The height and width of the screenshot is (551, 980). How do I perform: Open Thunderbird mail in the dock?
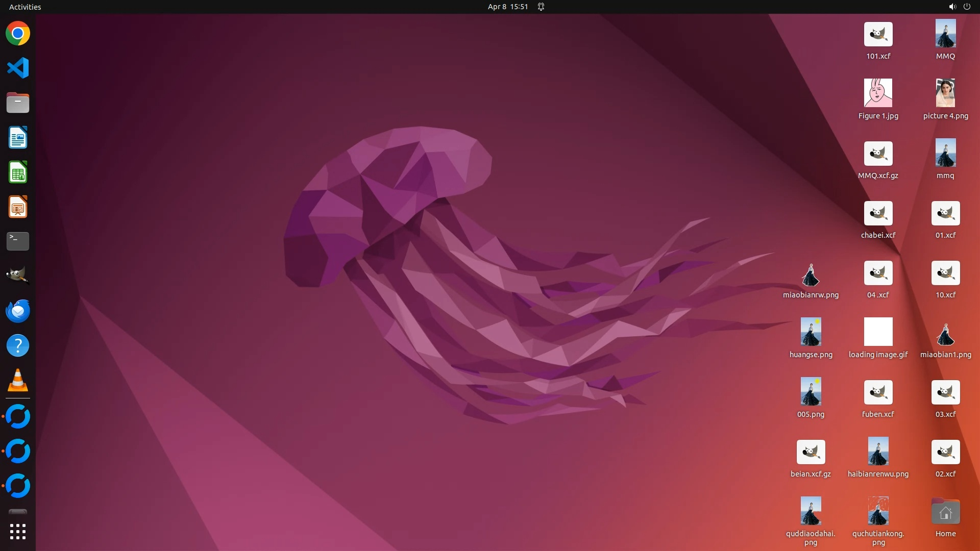[18, 311]
